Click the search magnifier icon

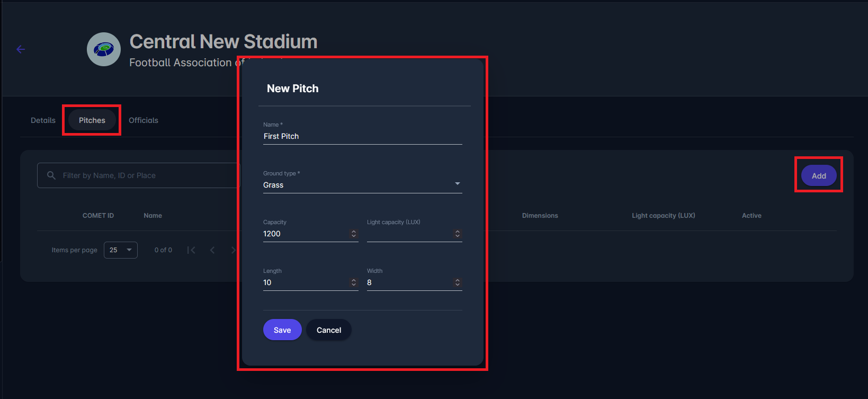pyautogui.click(x=51, y=175)
